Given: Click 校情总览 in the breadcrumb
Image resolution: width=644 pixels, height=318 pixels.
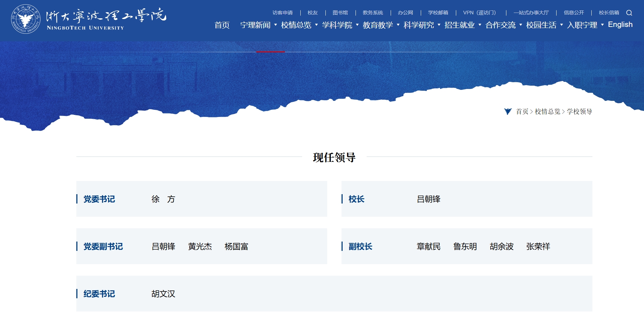Looking at the screenshot, I should (547, 112).
